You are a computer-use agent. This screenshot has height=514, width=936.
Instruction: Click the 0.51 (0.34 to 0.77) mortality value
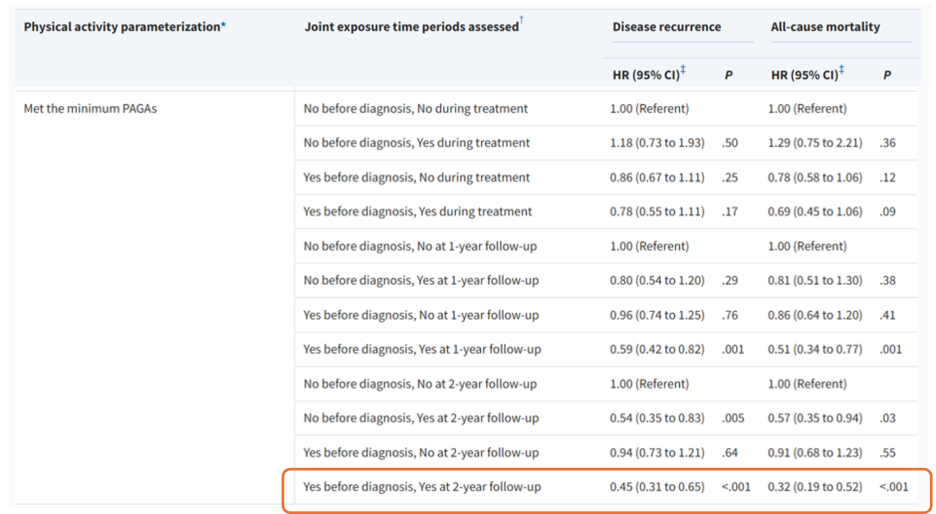[815, 349]
